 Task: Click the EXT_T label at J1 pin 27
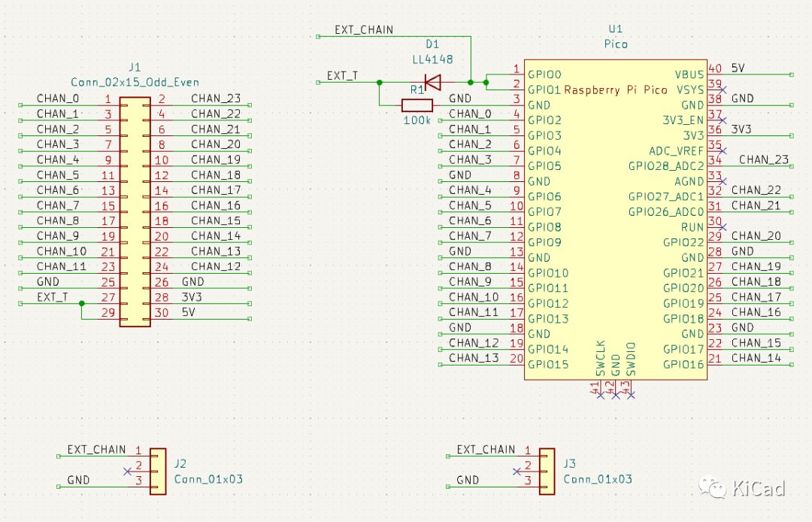(x=53, y=297)
